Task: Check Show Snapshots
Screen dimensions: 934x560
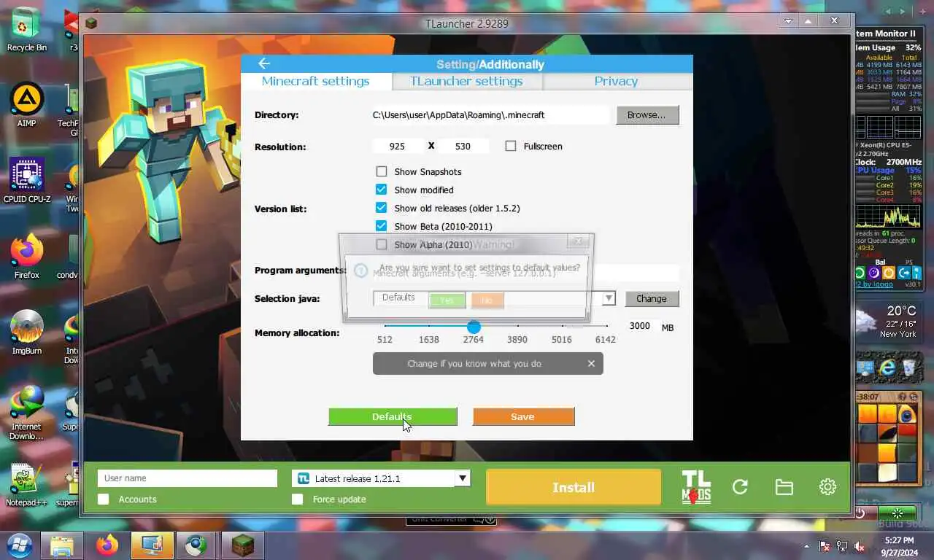Action: pyautogui.click(x=381, y=171)
